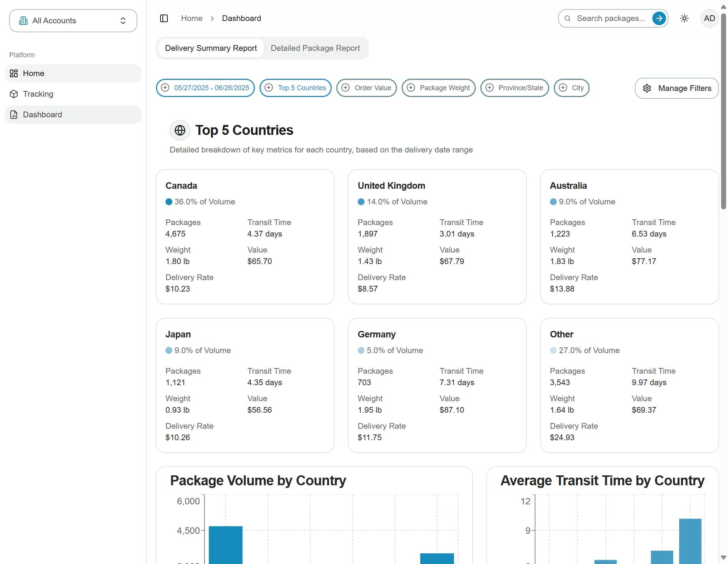Click the United Kingdom card title

click(x=391, y=186)
